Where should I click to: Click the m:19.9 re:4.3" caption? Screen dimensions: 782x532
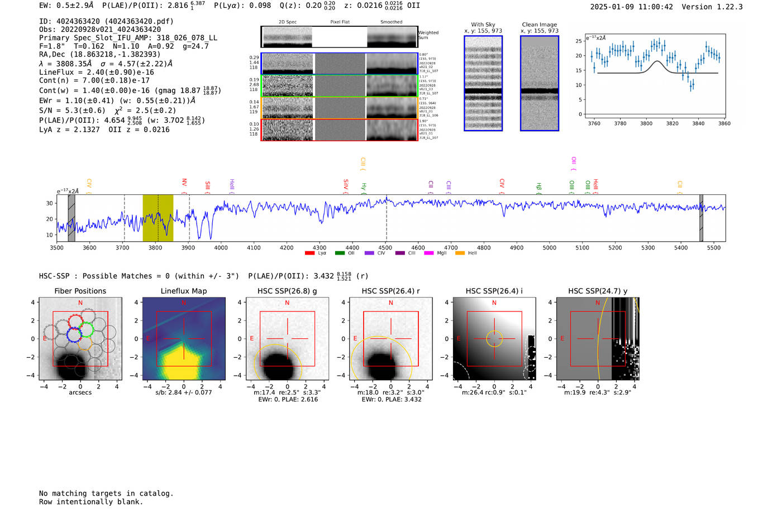598,392
